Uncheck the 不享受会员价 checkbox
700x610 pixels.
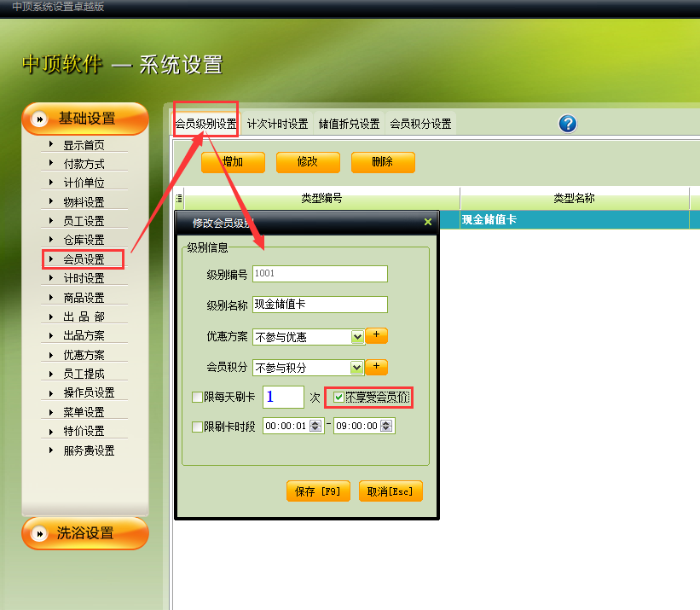coord(338,397)
